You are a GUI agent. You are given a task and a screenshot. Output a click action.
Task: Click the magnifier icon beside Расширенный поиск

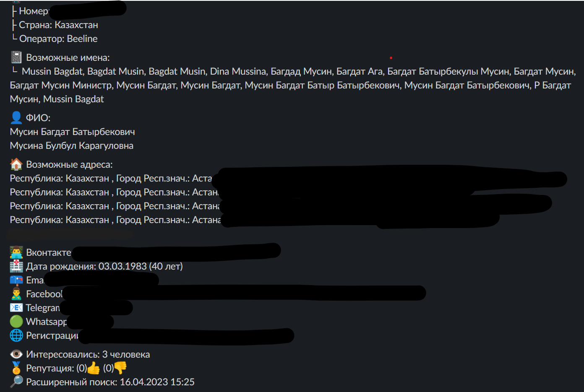16,382
